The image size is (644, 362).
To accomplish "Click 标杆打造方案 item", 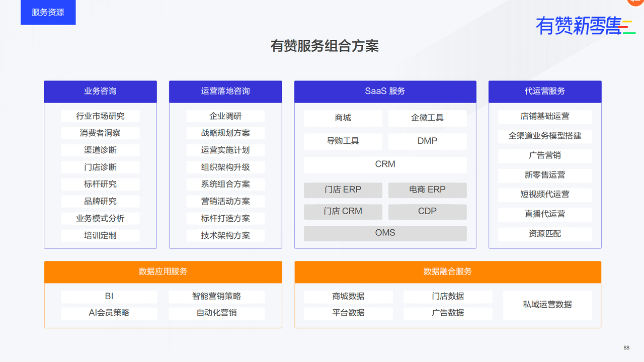I will [x=225, y=219].
